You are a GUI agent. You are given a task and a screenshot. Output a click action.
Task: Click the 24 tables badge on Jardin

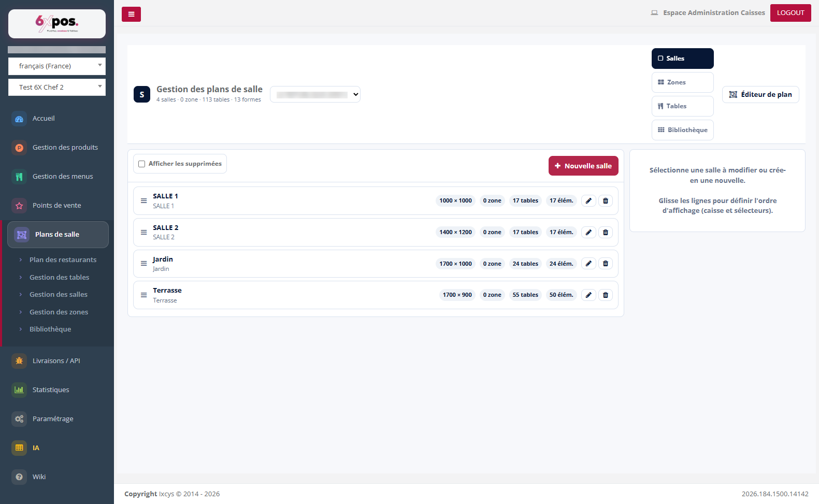[525, 264]
